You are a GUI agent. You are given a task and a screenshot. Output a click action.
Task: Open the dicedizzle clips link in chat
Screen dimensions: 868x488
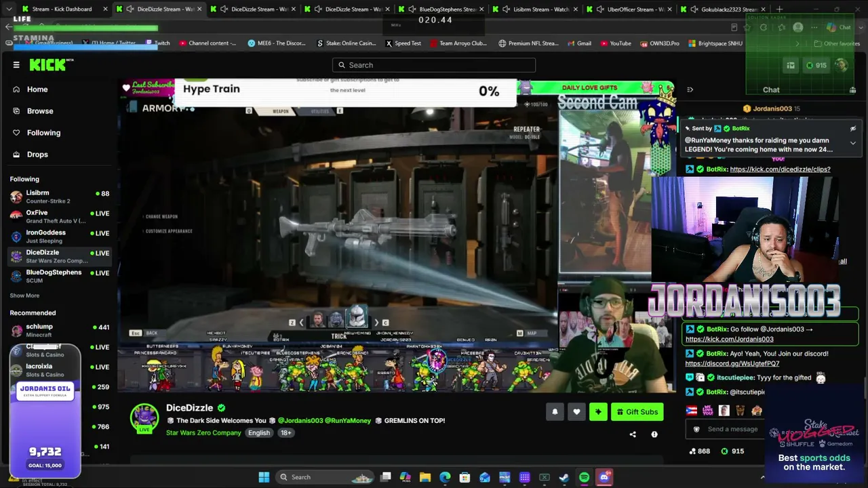pyautogui.click(x=780, y=169)
